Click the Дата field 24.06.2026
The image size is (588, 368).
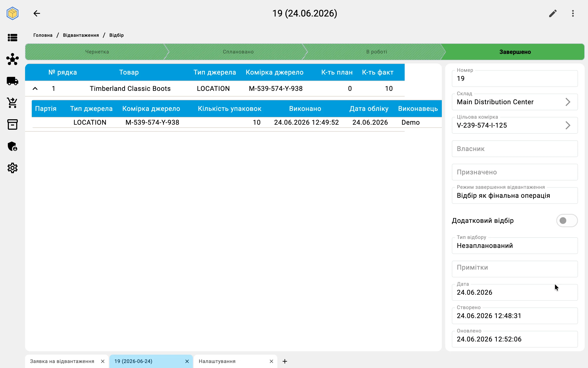tap(514, 292)
